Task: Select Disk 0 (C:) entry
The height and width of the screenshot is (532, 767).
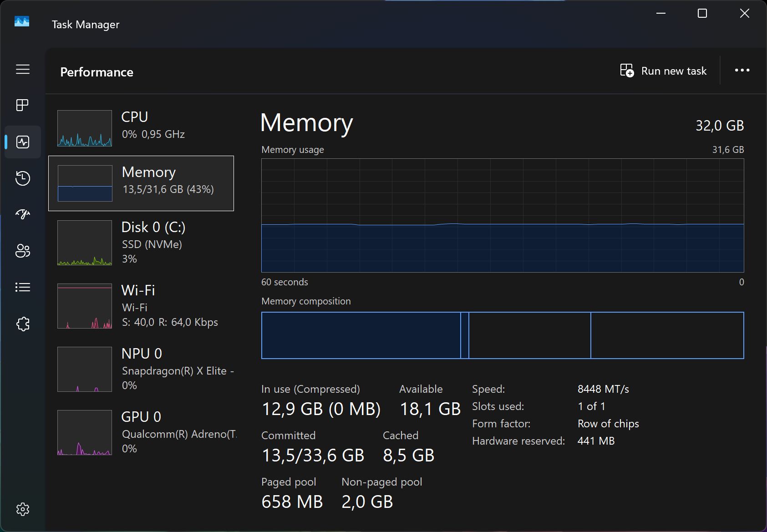Action: (141, 243)
